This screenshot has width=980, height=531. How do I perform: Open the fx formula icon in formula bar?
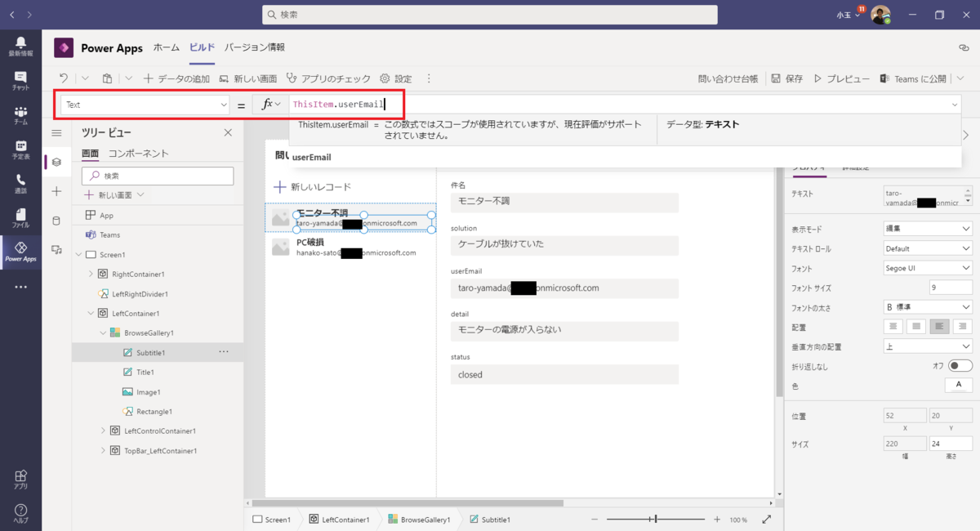pos(269,105)
